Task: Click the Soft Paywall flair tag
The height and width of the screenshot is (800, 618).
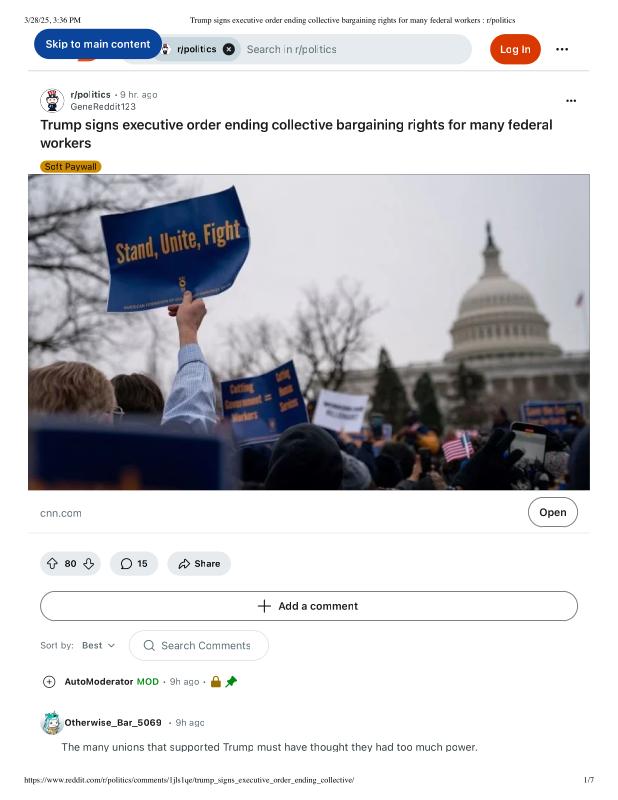Action: pos(71,166)
